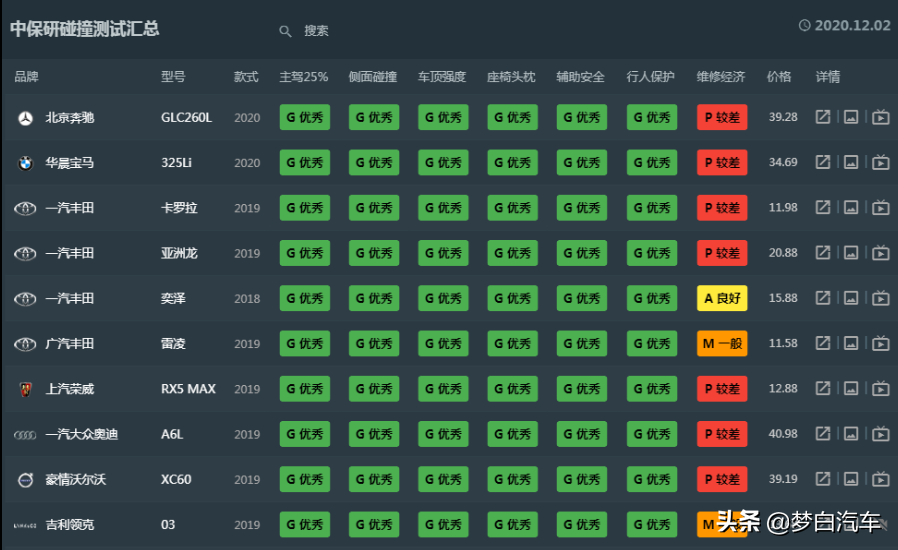Select the 北京奔驰 brand cell

(70, 118)
